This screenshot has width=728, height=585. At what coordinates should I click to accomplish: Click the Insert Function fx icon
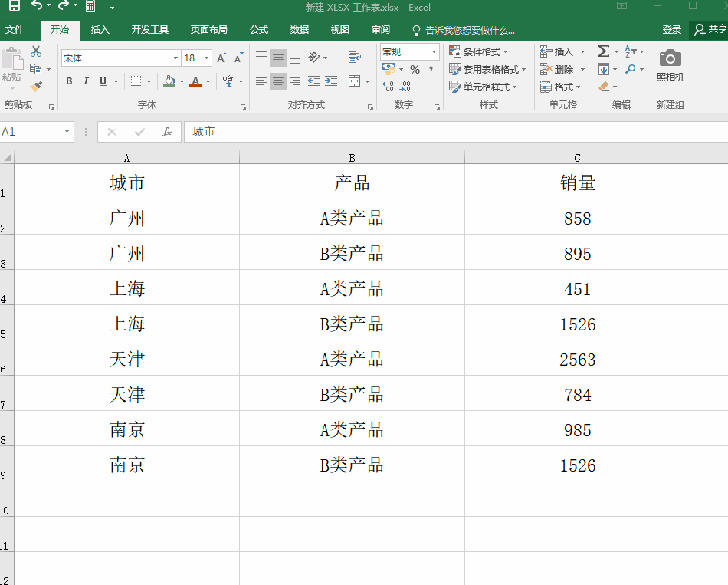tap(167, 132)
